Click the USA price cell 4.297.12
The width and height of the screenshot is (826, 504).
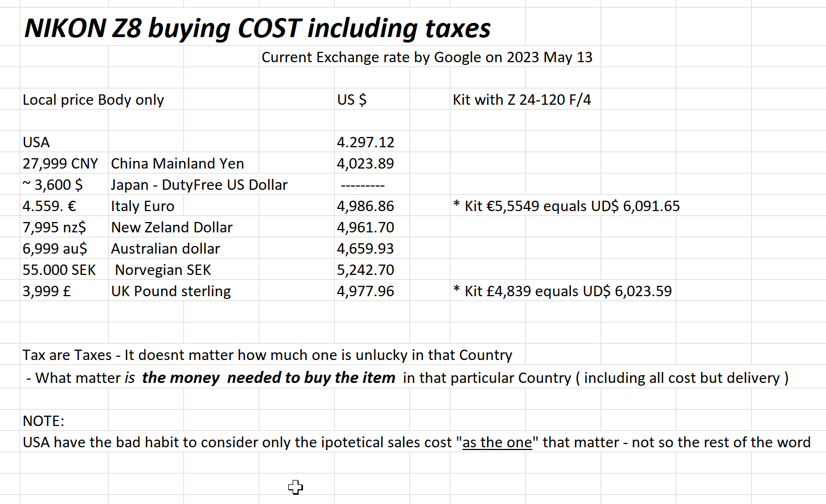click(365, 142)
